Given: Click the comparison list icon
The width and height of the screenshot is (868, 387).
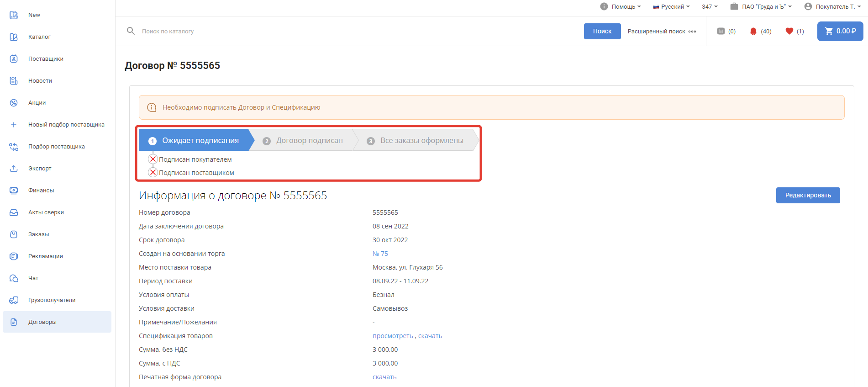Looking at the screenshot, I should click(x=721, y=31).
